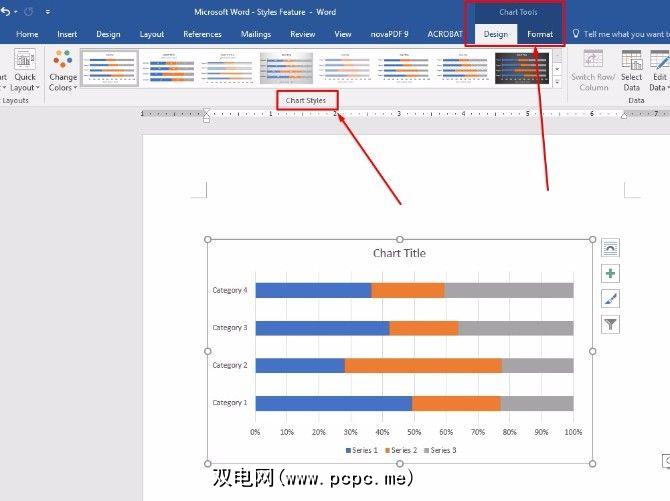Open the novaPDF 9 tab
The width and height of the screenshot is (670, 501).
[389, 34]
